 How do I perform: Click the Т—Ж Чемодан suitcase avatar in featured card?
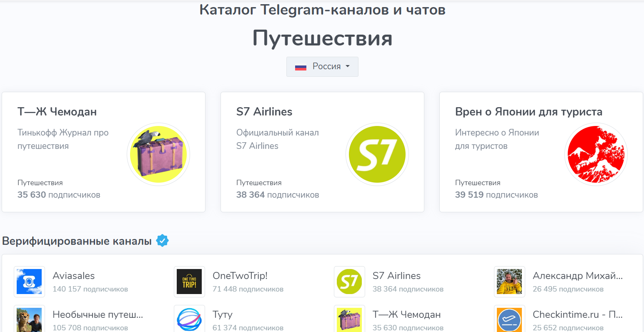click(158, 154)
